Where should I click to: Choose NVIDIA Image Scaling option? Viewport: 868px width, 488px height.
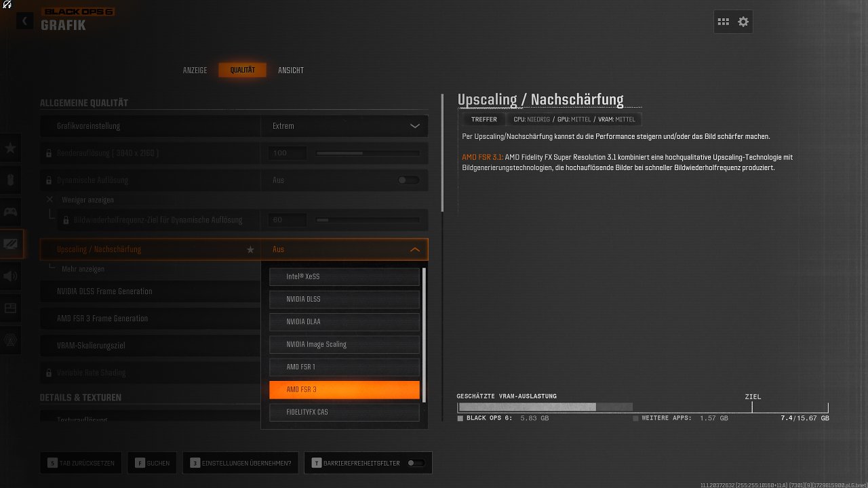[344, 344]
